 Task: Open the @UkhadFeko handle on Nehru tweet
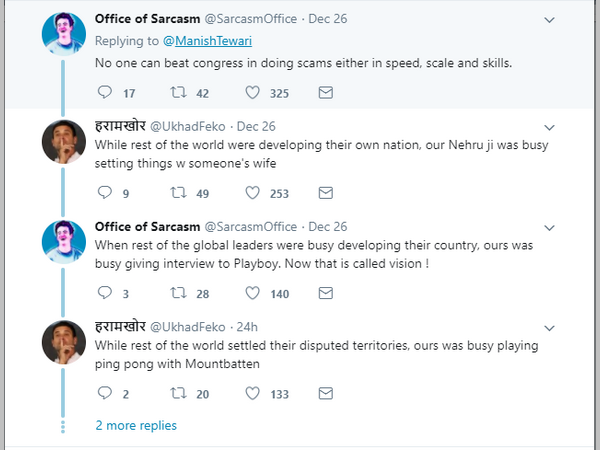(191, 127)
